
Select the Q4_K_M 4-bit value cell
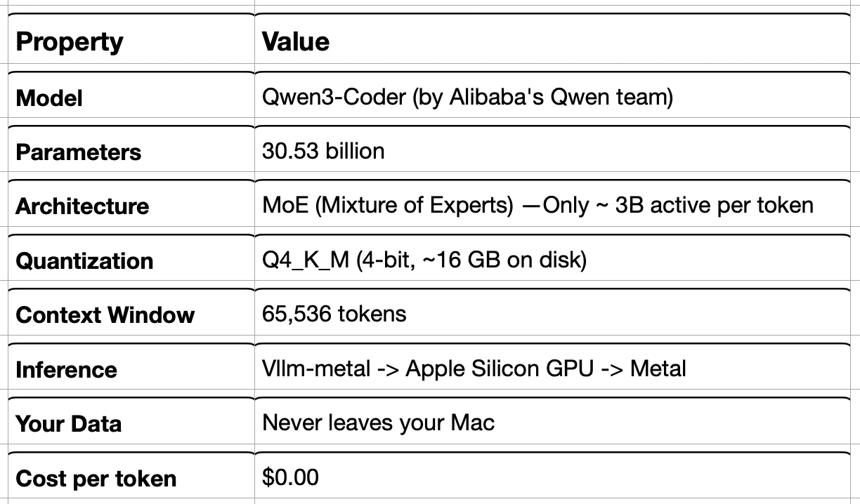click(553, 260)
